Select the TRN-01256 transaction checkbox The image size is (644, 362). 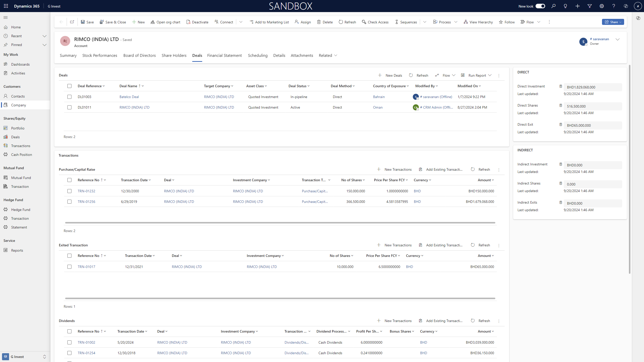click(69, 202)
